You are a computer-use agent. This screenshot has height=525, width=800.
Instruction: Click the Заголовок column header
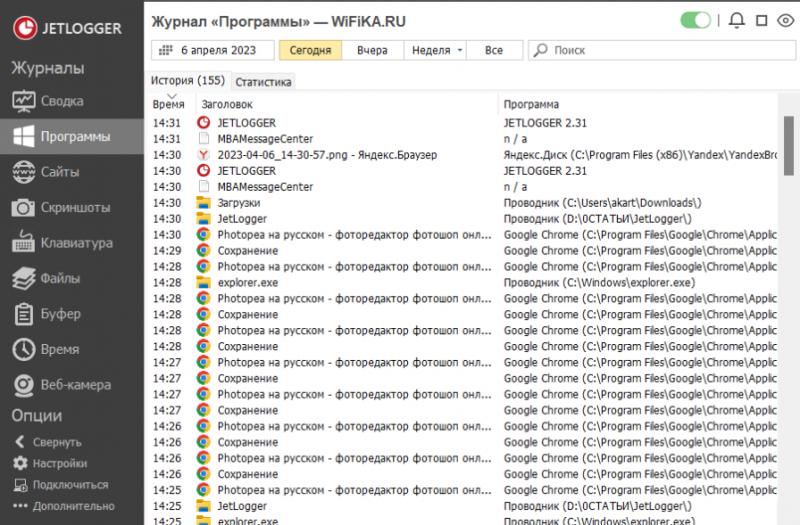tap(227, 104)
